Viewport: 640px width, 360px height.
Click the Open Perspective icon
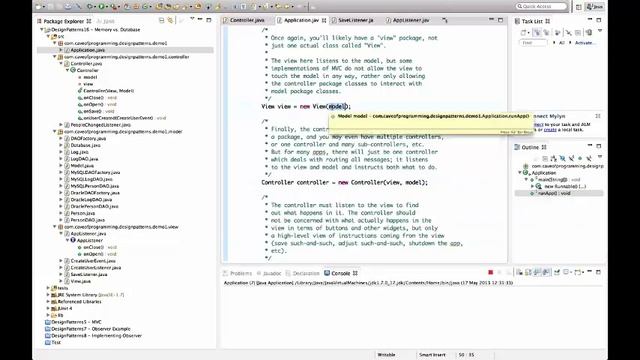point(578,7)
